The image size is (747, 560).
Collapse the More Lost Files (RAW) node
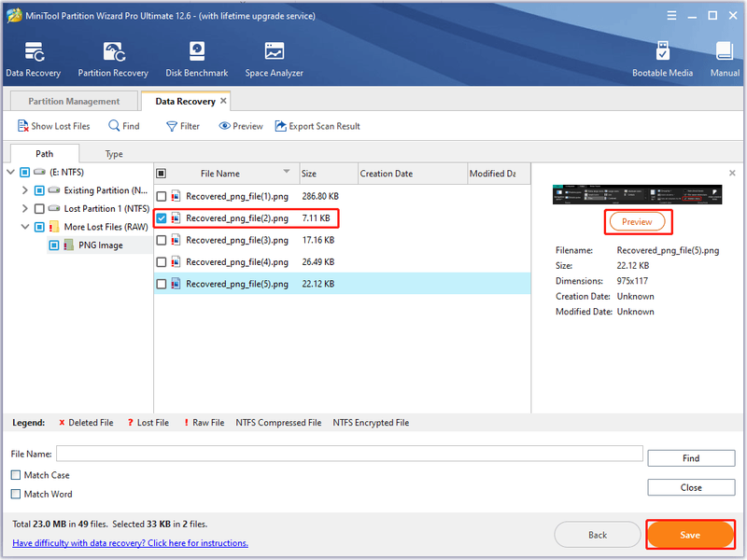pos(25,226)
